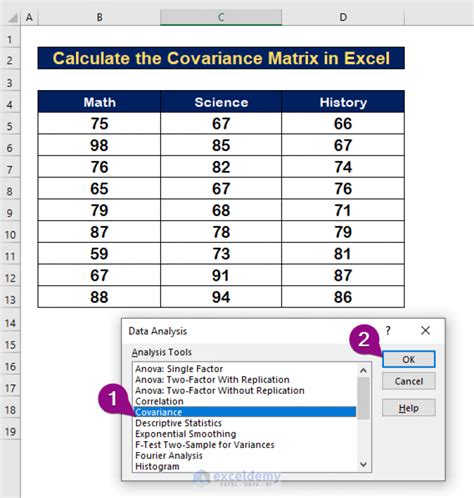
Task: Click the Science cell with 85
Action: click(x=221, y=145)
